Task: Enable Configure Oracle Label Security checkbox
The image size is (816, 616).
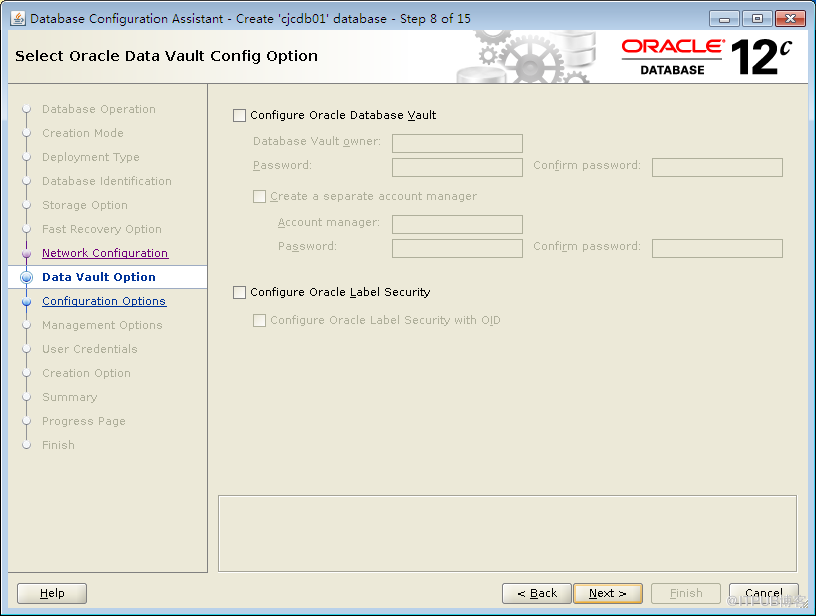Action: tap(239, 292)
